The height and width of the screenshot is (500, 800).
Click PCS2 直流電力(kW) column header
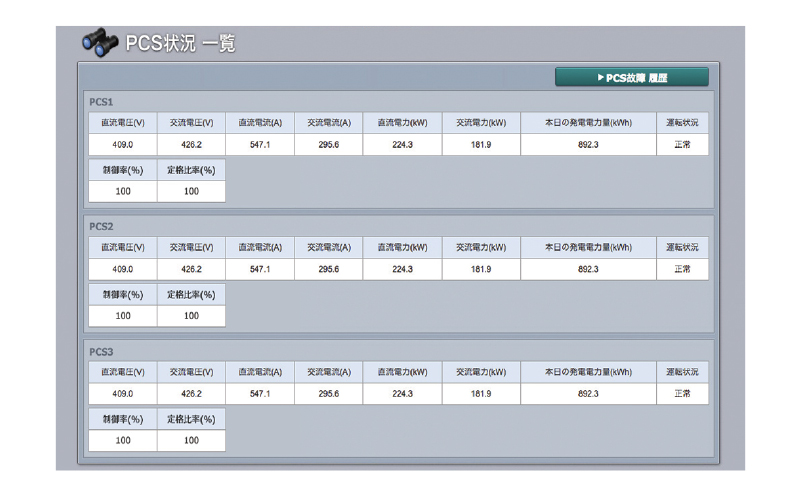[x=403, y=247]
